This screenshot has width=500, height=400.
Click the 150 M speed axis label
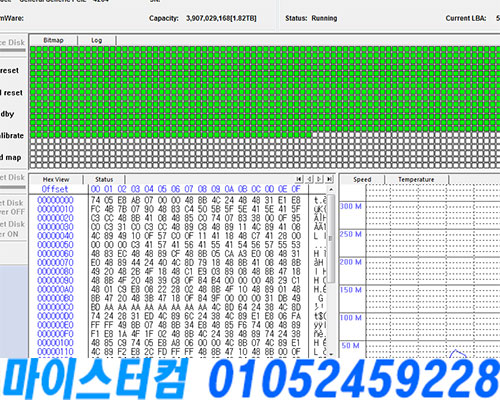tap(351, 290)
